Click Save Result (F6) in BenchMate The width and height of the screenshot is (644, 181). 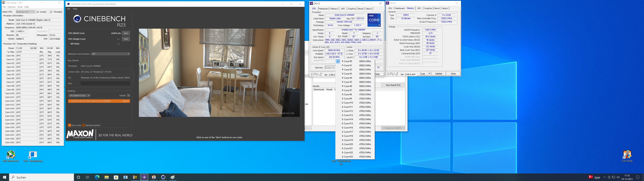(393, 85)
